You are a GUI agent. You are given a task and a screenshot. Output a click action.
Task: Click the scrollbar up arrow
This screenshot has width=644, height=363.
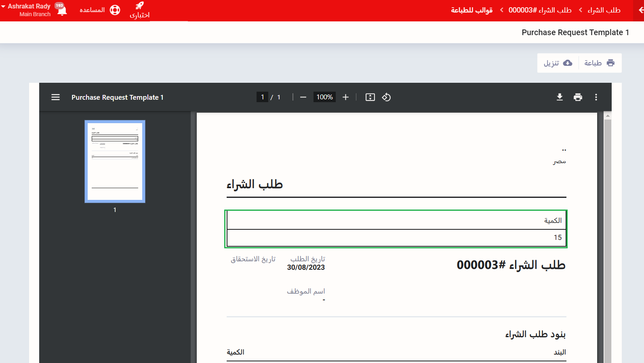click(608, 116)
